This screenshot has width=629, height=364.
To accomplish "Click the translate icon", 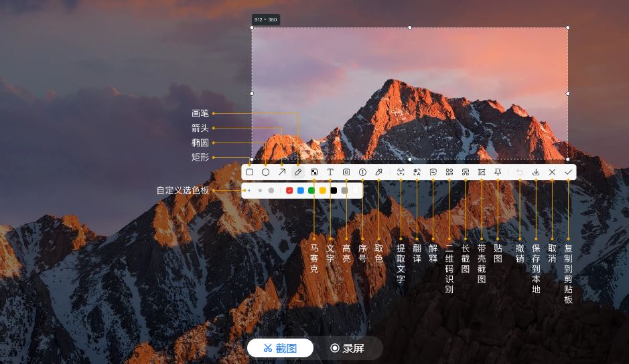I will pos(417,172).
